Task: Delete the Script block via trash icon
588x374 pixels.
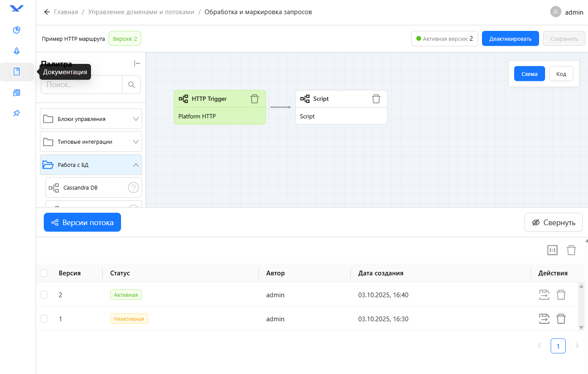Action: [x=376, y=99]
